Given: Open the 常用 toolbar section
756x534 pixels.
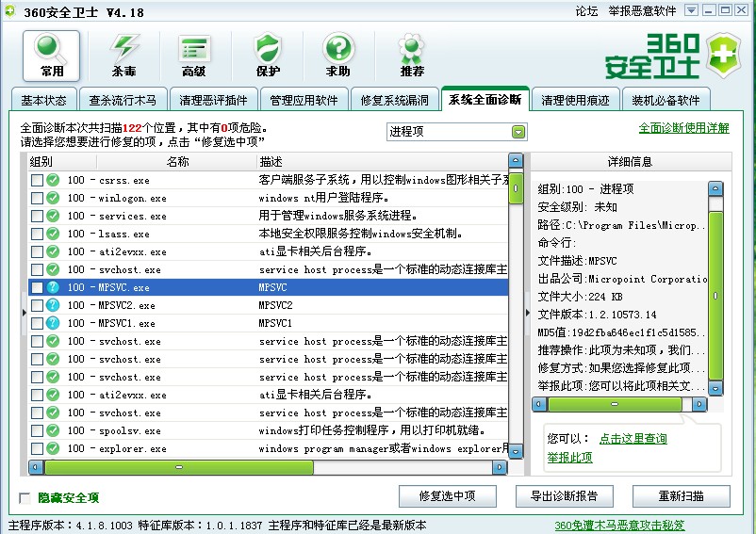Looking at the screenshot, I should (x=51, y=56).
